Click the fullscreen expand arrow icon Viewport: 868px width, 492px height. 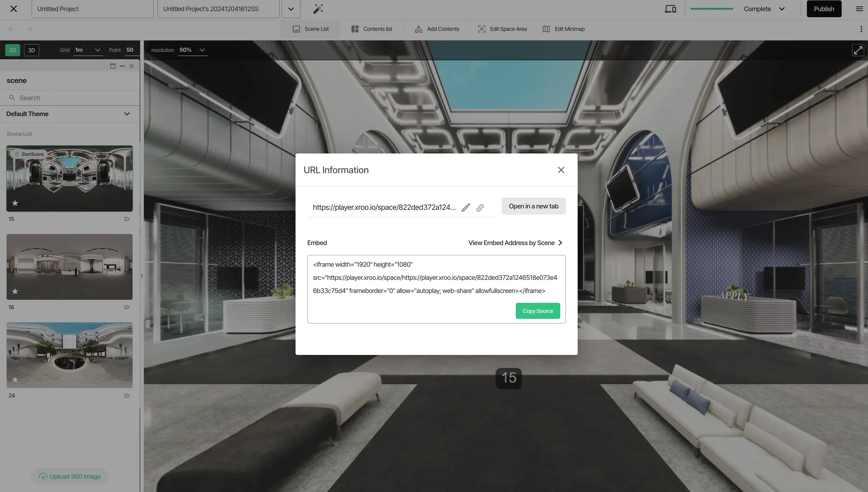[x=858, y=50]
